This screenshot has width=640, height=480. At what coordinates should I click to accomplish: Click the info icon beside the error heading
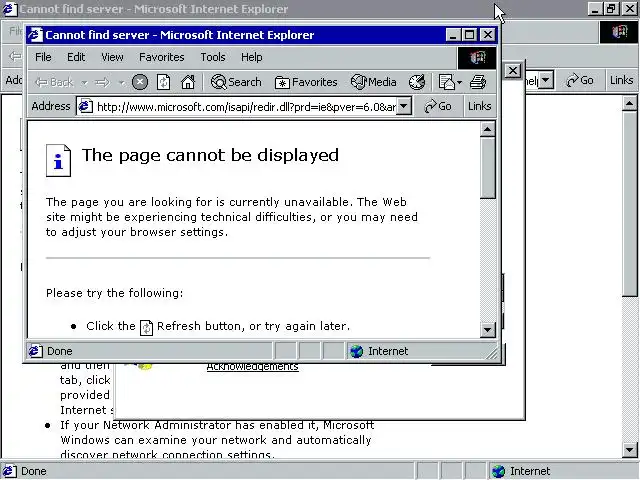click(x=58, y=160)
